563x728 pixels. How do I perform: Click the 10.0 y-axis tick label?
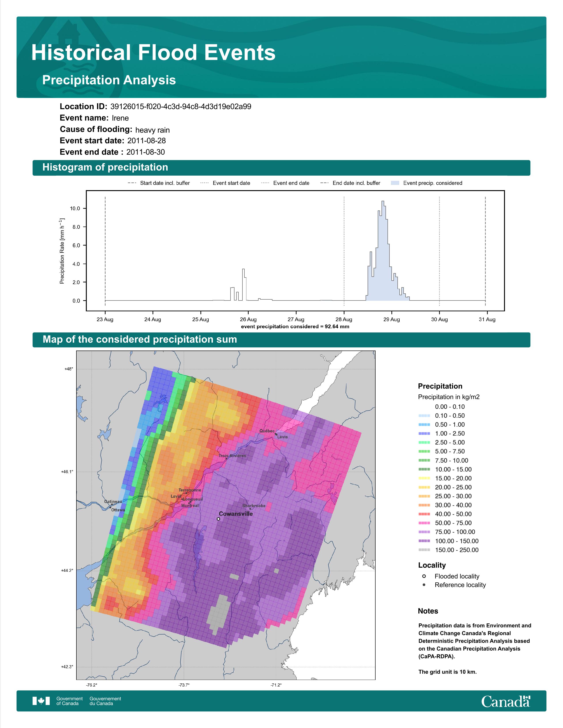75,209
